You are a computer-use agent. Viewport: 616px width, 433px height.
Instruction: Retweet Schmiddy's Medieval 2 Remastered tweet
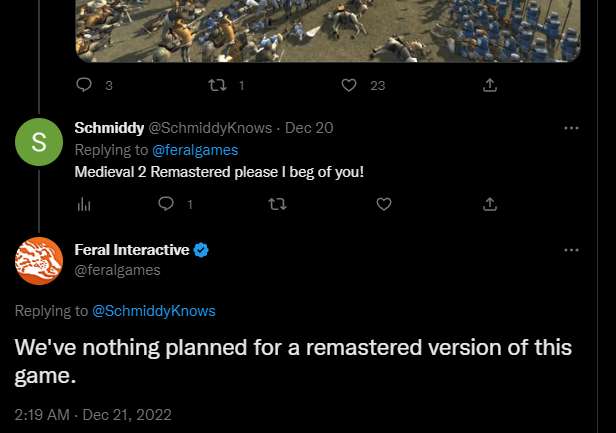[277, 203]
